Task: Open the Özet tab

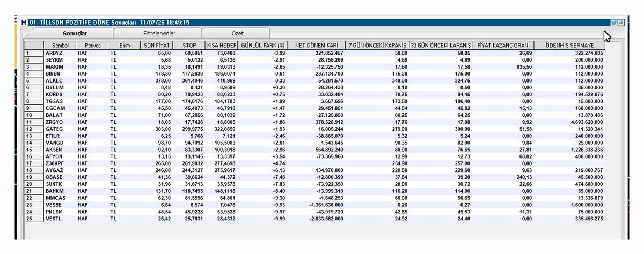Action: coord(237,33)
